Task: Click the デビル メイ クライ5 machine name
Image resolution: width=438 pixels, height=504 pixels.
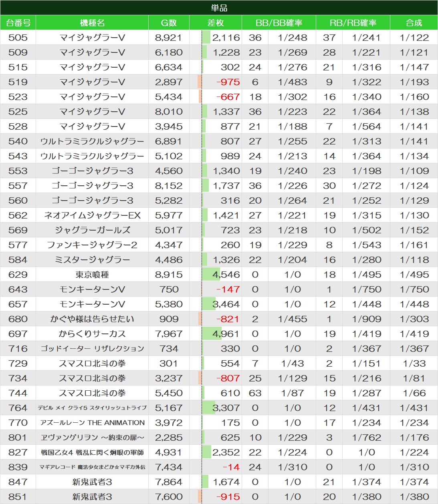Action: 92,408
